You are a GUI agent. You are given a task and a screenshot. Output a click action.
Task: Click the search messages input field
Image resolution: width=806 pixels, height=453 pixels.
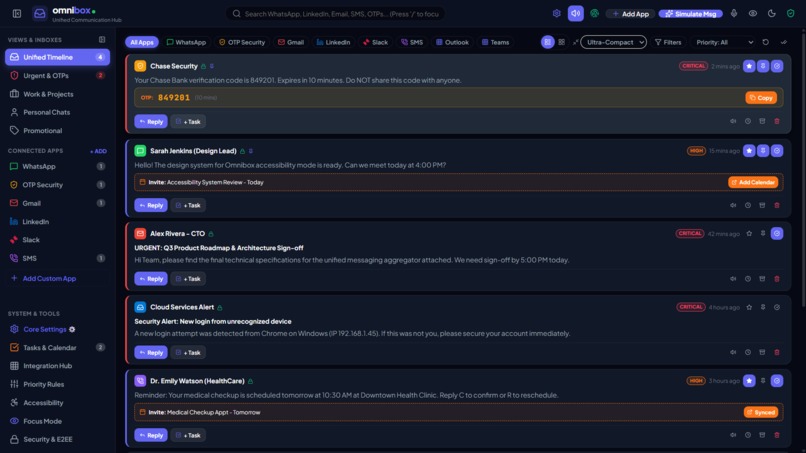coord(335,14)
